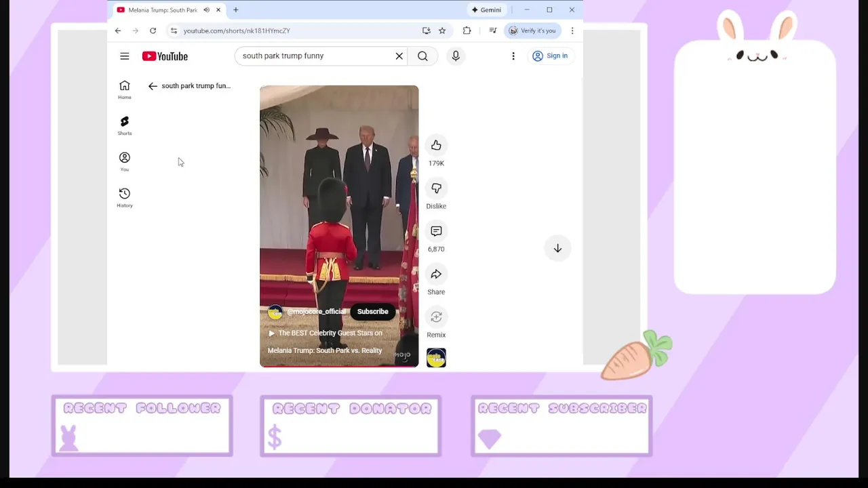Click the install app icon in address bar
868x488 pixels.
(x=426, y=30)
